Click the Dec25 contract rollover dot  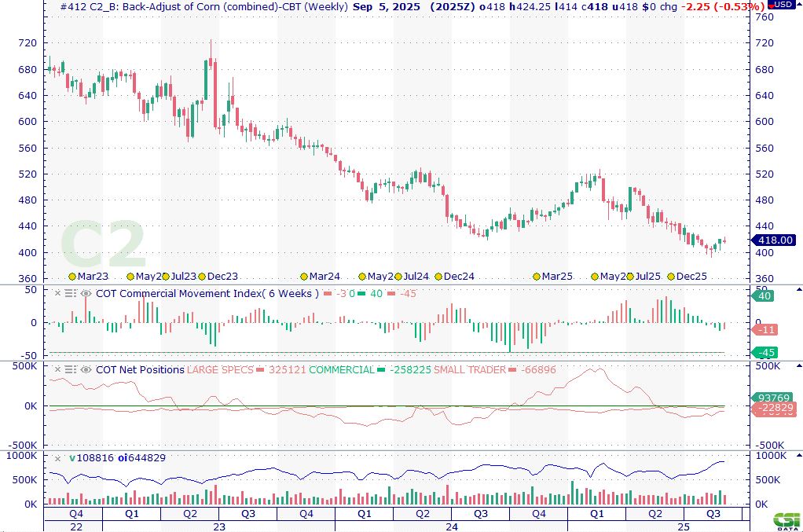point(671,277)
